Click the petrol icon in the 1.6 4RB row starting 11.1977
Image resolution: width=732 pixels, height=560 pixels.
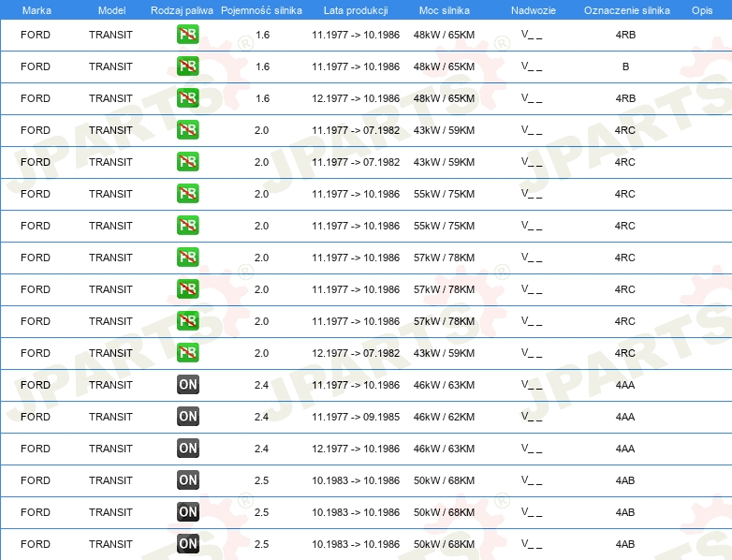[187, 35]
